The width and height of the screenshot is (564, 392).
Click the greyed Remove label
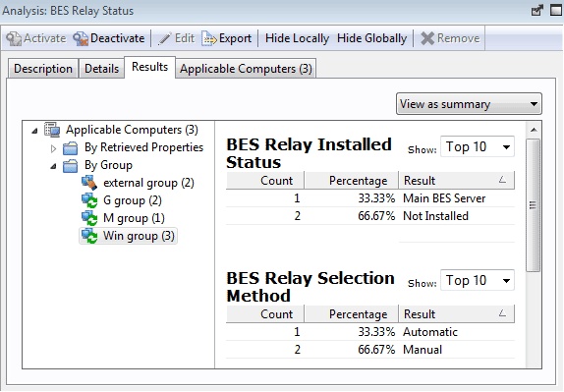click(459, 38)
